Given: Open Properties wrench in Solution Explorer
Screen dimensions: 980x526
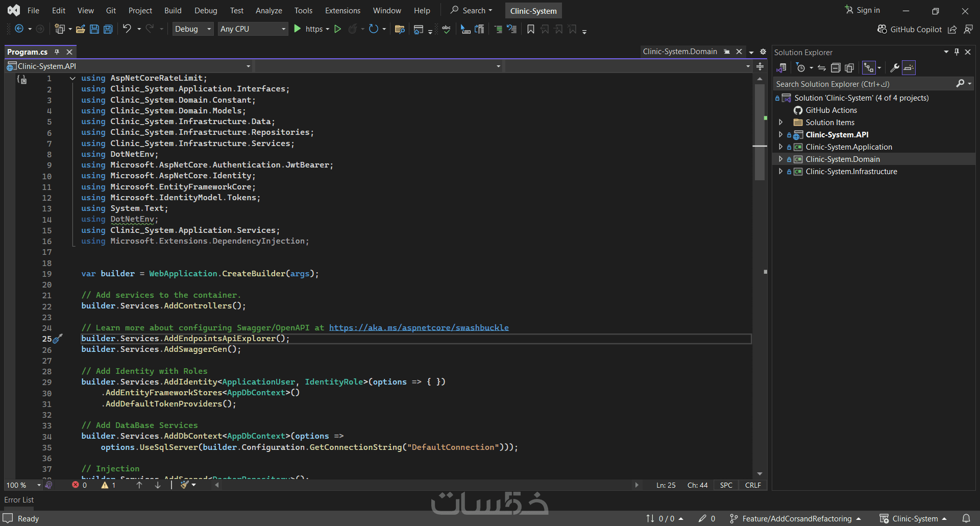Looking at the screenshot, I should click(895, 68).
